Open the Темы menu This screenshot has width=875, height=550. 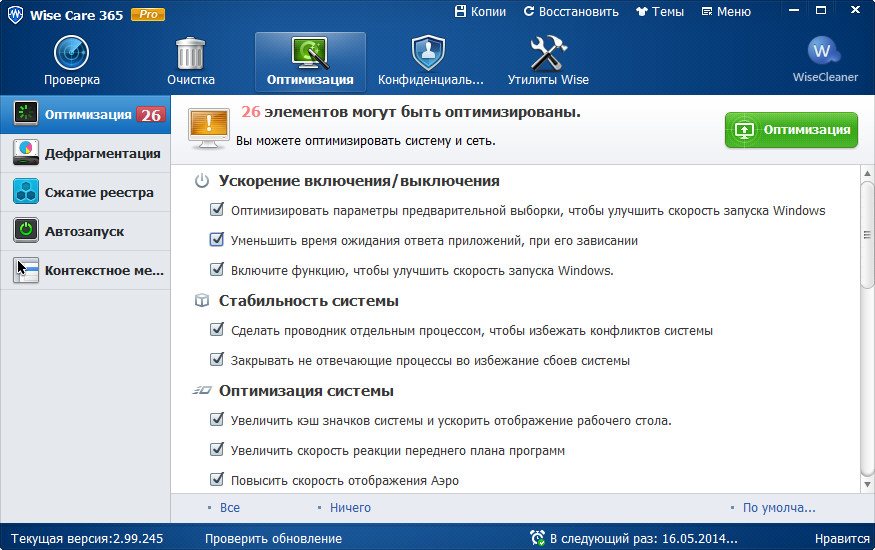coord(660,12)
